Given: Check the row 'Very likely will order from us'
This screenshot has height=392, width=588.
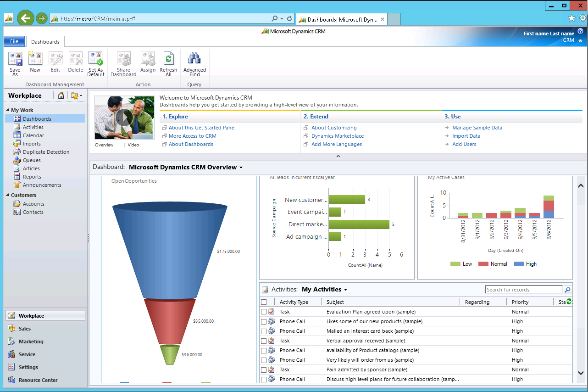Looking at the screenshot, I should coord(264,360).
